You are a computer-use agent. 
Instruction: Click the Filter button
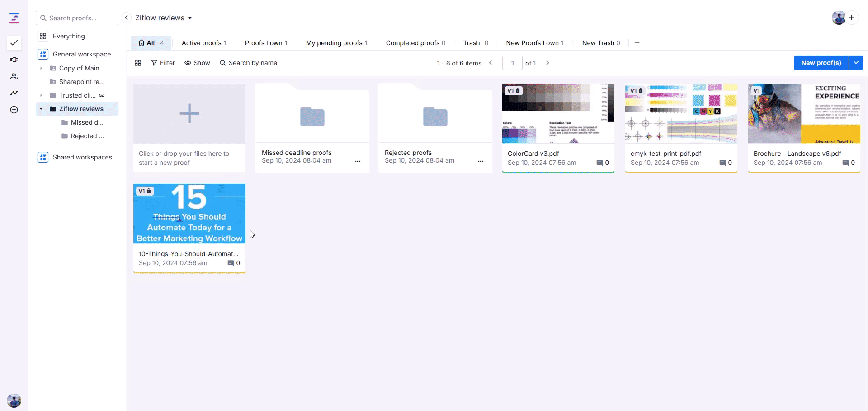163,63
